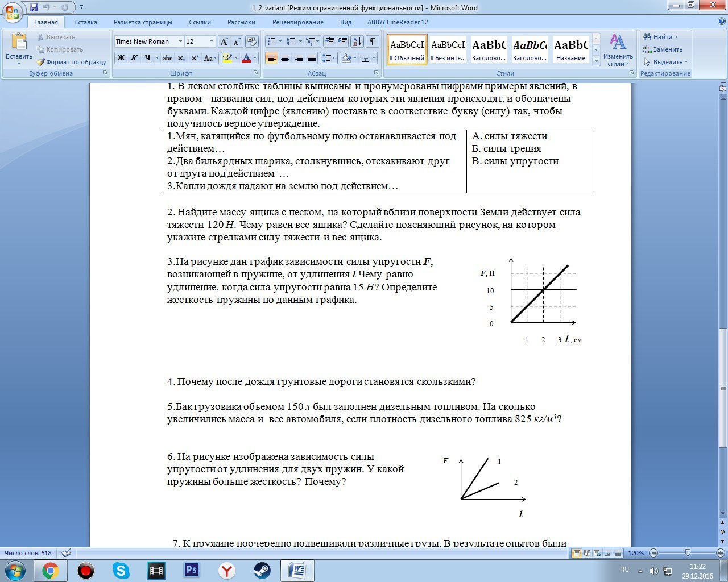Toggle bold (Ж) formatting

(x=121, y=58)
